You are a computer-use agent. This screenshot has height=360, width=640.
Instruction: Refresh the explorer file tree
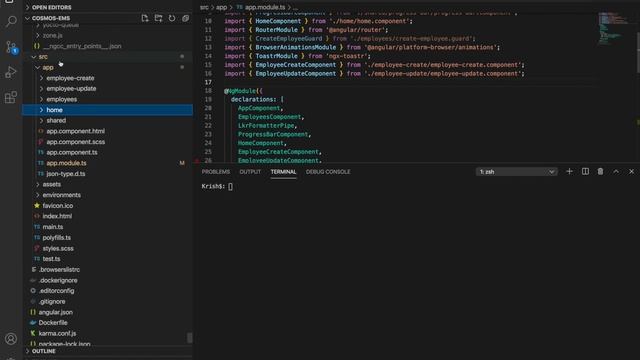[x=172, y=18]
